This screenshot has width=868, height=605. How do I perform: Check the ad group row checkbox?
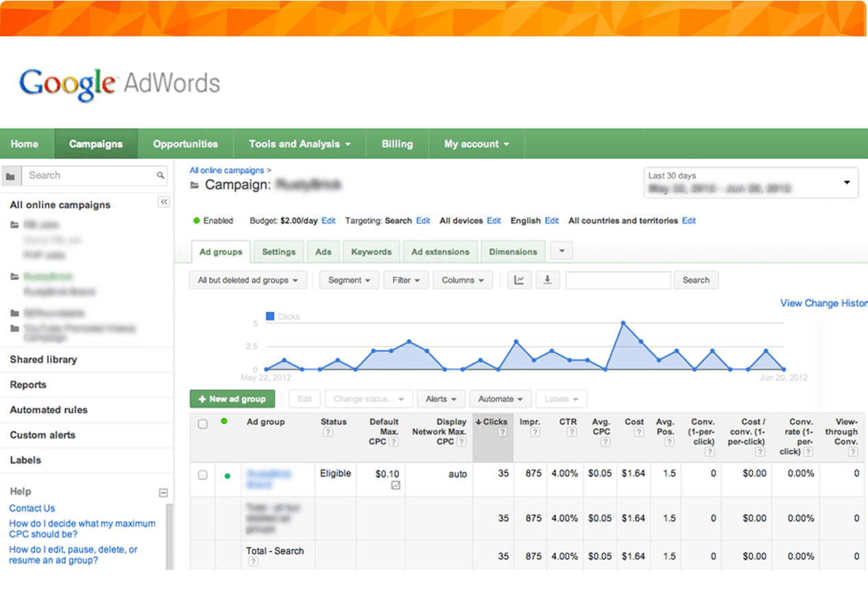point(202,475)
